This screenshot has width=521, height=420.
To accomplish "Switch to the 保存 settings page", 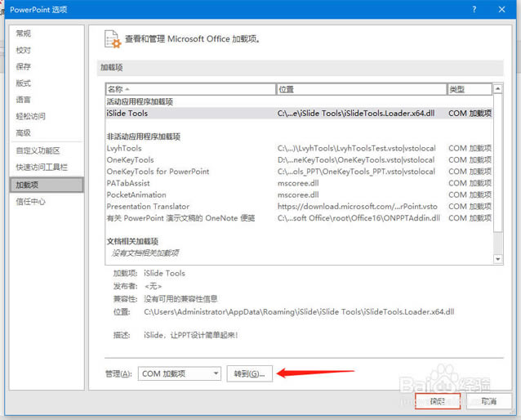I will (24, 66).
